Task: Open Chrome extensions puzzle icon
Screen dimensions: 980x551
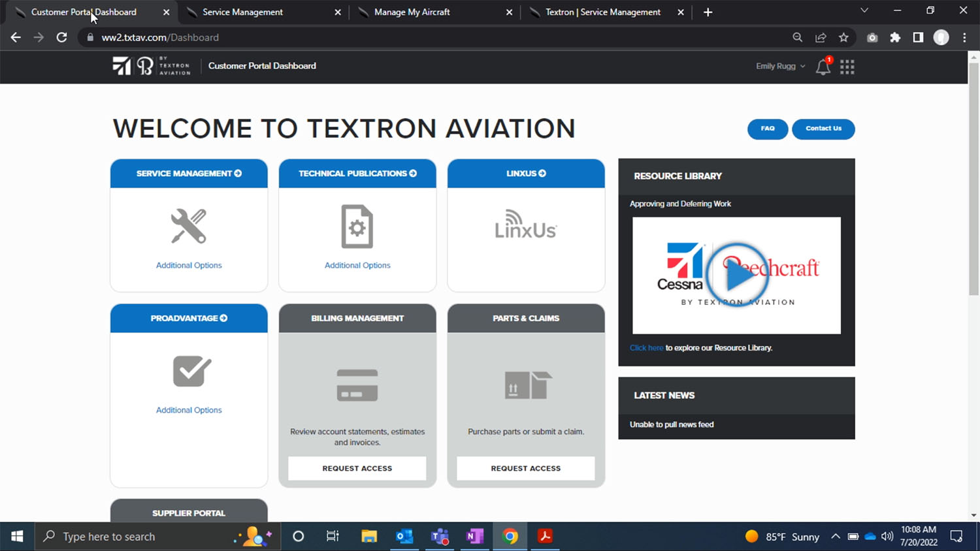Action: tap(895, 38)
